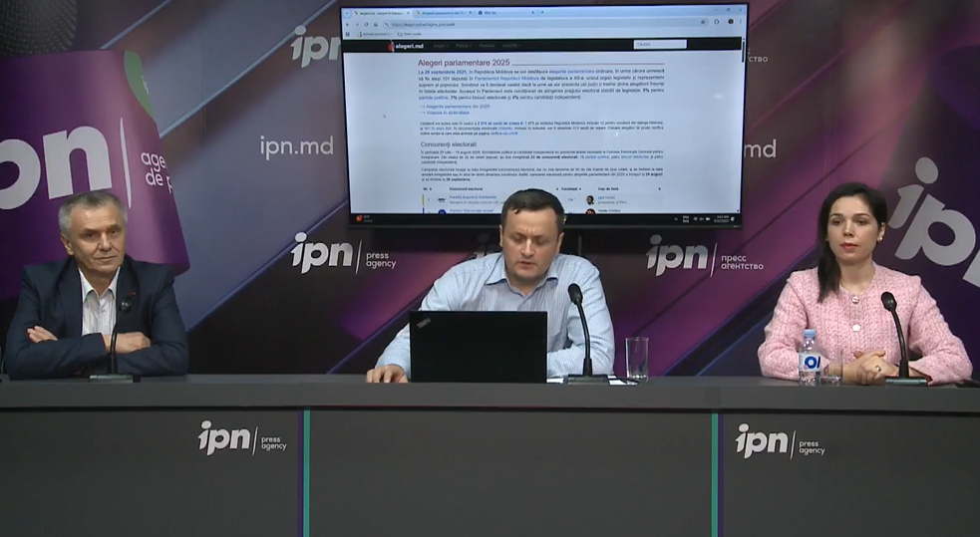This screenshot has width=980, height=537.
Task: Expand the Partide dropdown in site navigation
Action: click(x=465, y=46)
